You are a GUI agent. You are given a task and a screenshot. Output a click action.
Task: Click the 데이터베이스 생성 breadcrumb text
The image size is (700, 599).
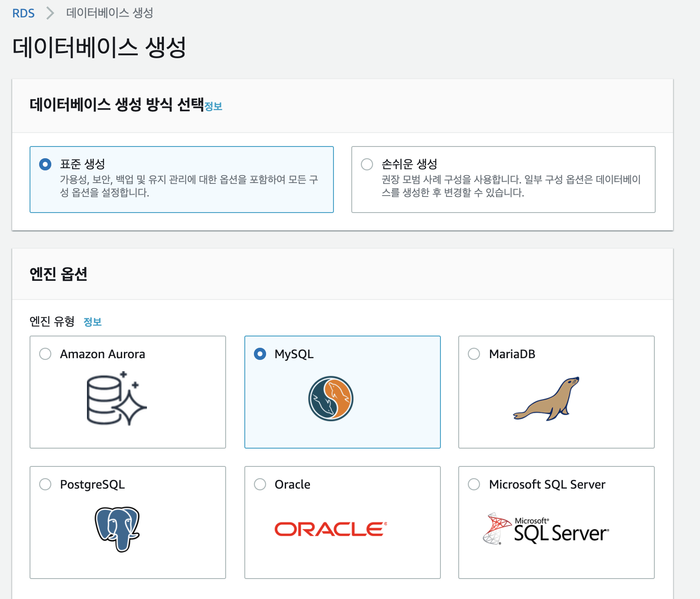[110, 13]
